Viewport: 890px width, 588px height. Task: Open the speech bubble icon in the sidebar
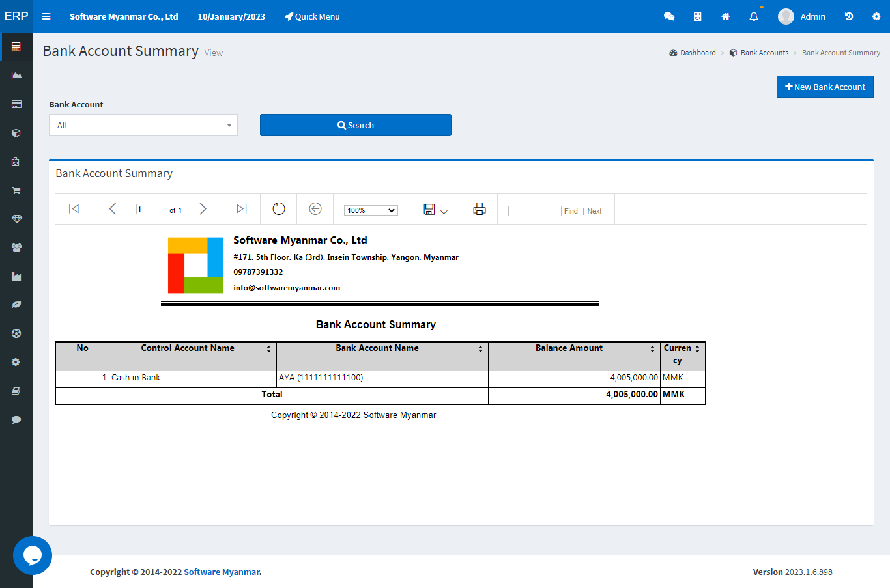pyautogui.click(x=16, y=419)
